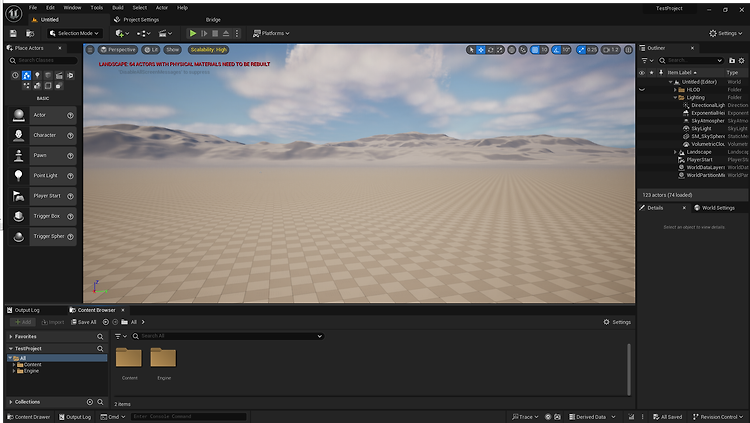Open the Platforms dropdown
Screen dimensions: 750x423
tap(271, 33)
